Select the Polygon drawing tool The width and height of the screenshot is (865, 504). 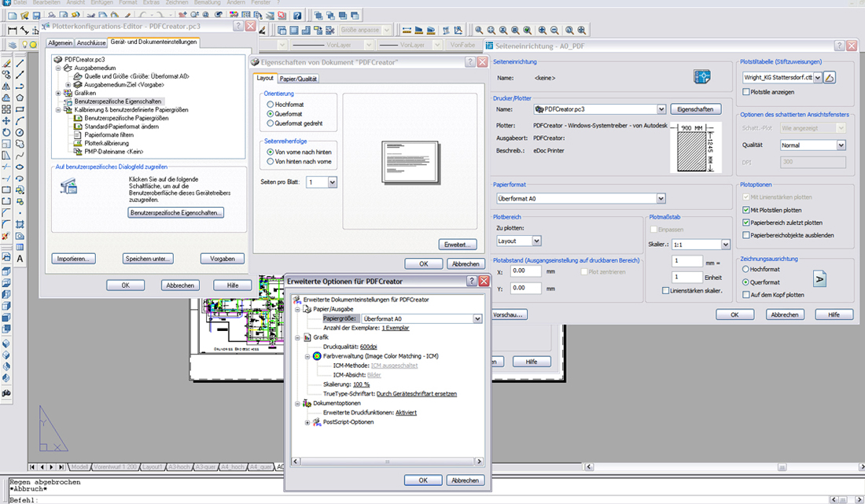tap(20, 97)
